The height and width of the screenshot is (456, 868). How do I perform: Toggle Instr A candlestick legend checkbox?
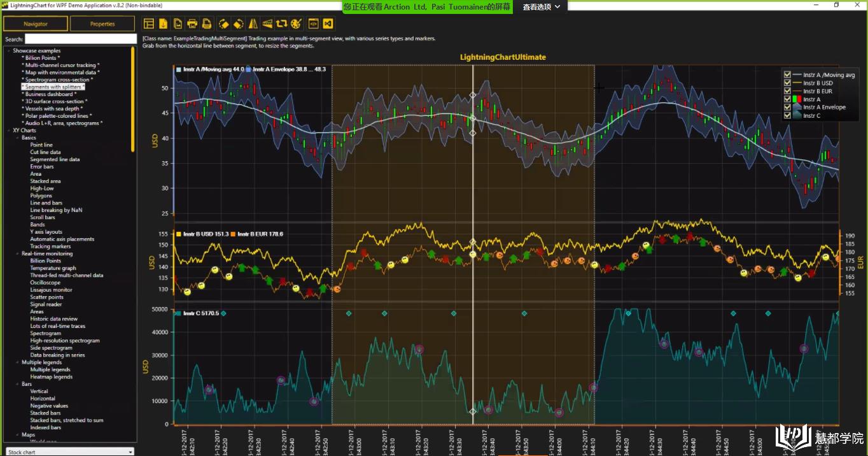point(788,99)
